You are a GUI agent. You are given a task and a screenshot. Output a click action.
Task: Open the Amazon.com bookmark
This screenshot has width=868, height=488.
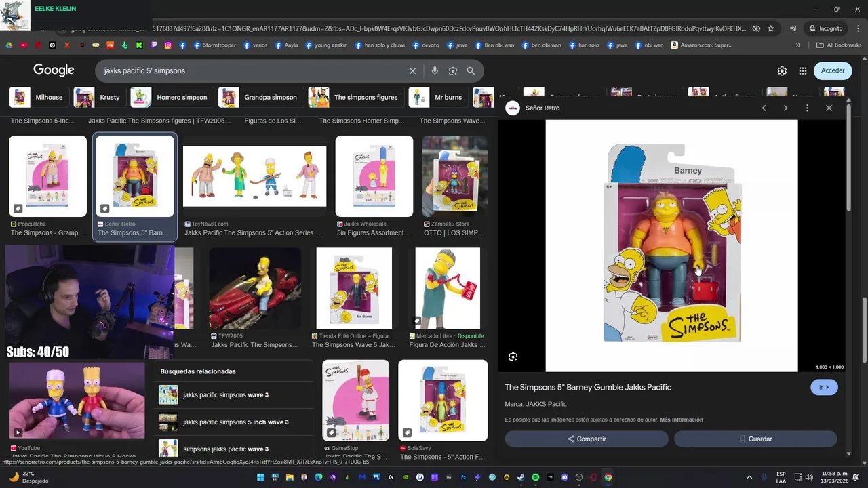702,45
